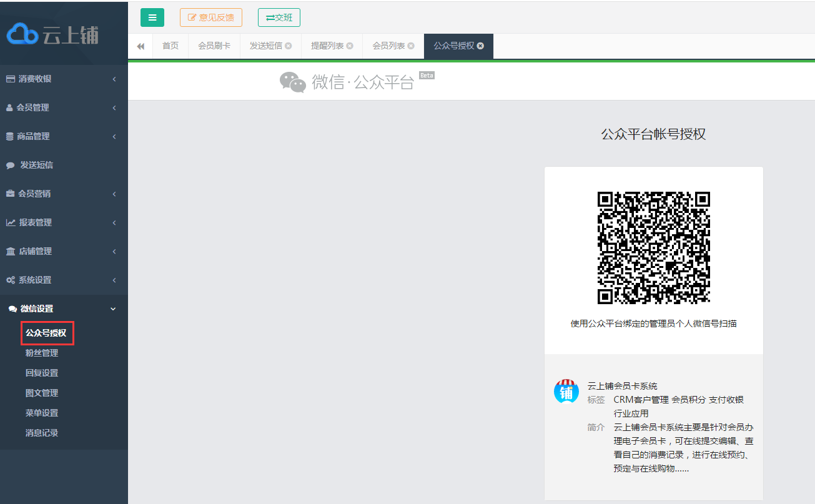
Task: Click the 微信·公众平台 header title
Action: 363,82
